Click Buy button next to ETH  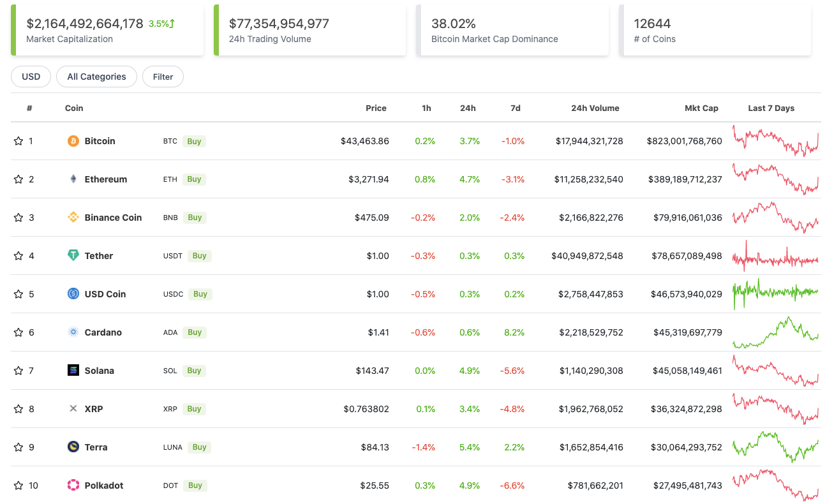tap(194, 179)
